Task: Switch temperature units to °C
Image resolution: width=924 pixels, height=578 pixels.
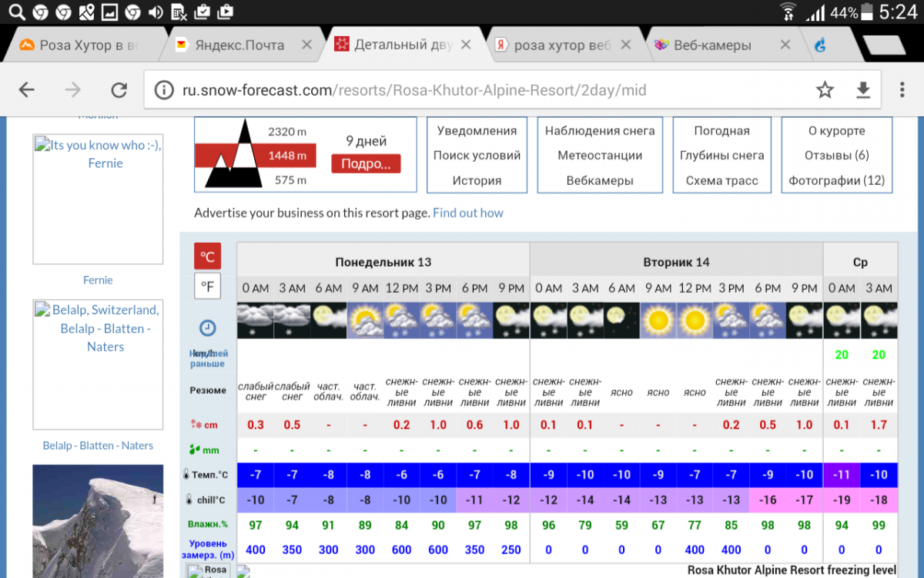Action: point(207,257)
